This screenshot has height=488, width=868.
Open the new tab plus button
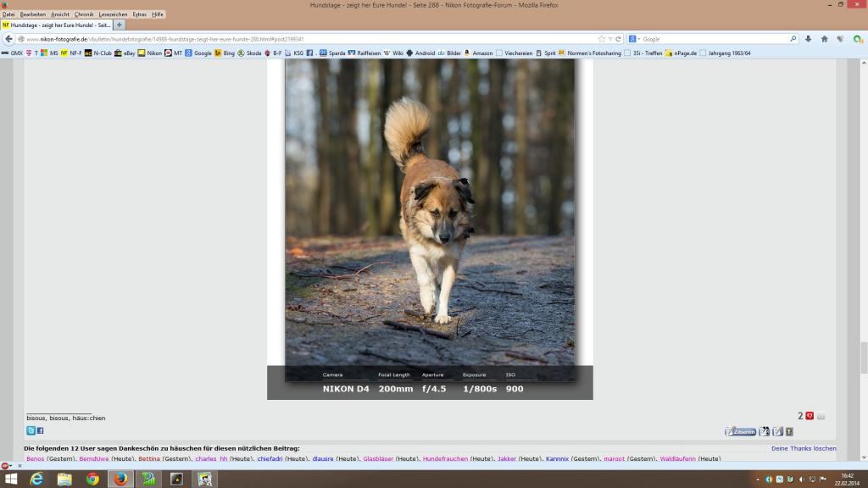click(119, 25)
